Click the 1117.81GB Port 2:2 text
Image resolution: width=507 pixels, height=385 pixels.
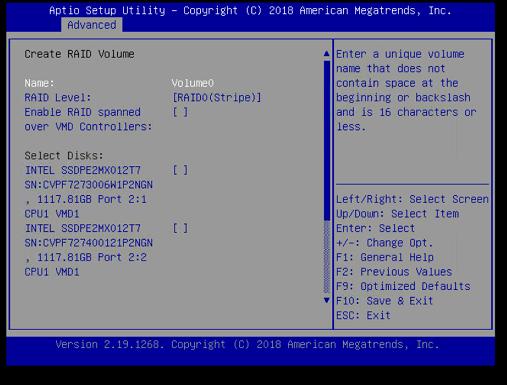[x=92, y=257]
